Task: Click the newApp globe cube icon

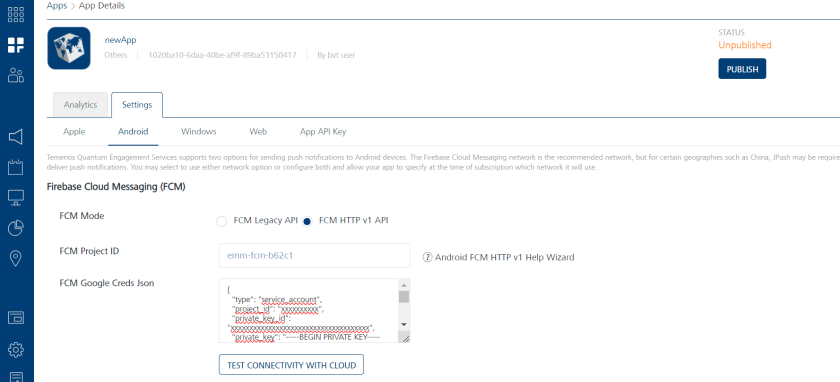Action: click(69, 48)
